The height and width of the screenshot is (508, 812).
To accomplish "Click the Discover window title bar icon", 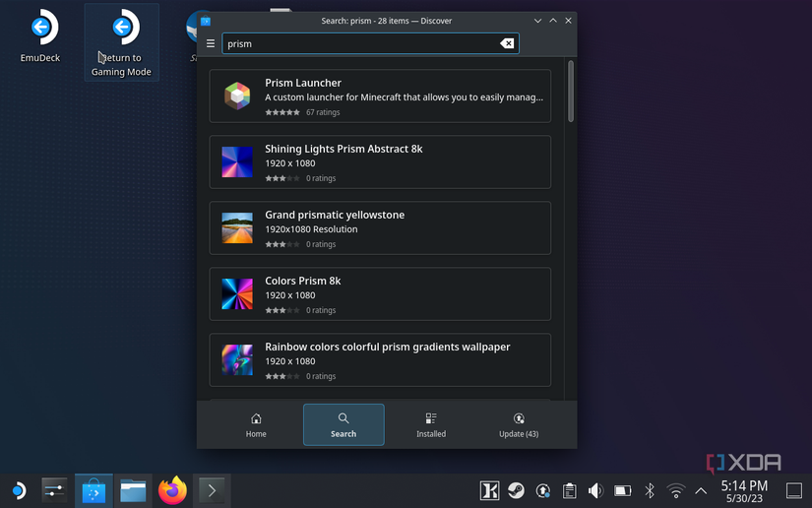I will pyautogui.click(x=206, y=21).
